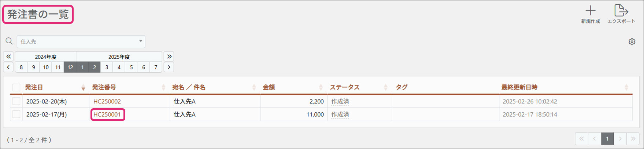This screenshot has height=149, width=644.
Task: Toggle the select-all checkbox in table header
Action: point(16,87)
